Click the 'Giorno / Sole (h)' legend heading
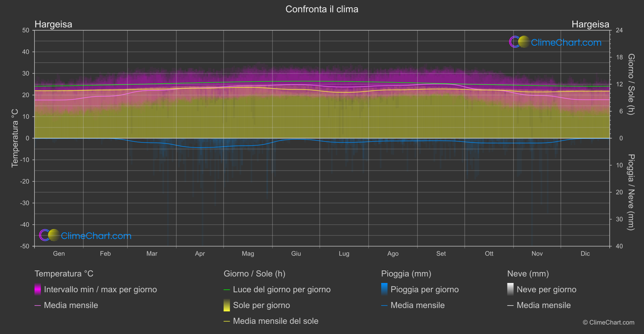The height and width of the screenshot is (334, 644). click(x=255, y=274)
